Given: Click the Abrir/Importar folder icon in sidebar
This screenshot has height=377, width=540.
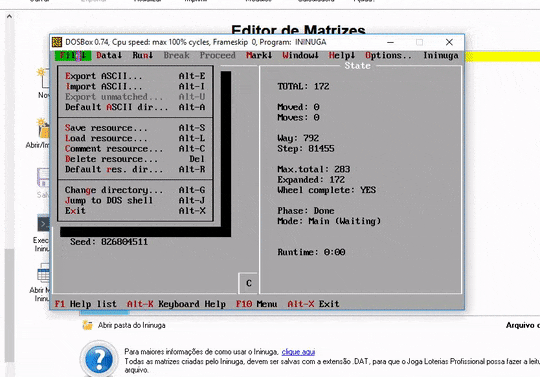Looking at the screenshot, I should [x=43, y=129].
